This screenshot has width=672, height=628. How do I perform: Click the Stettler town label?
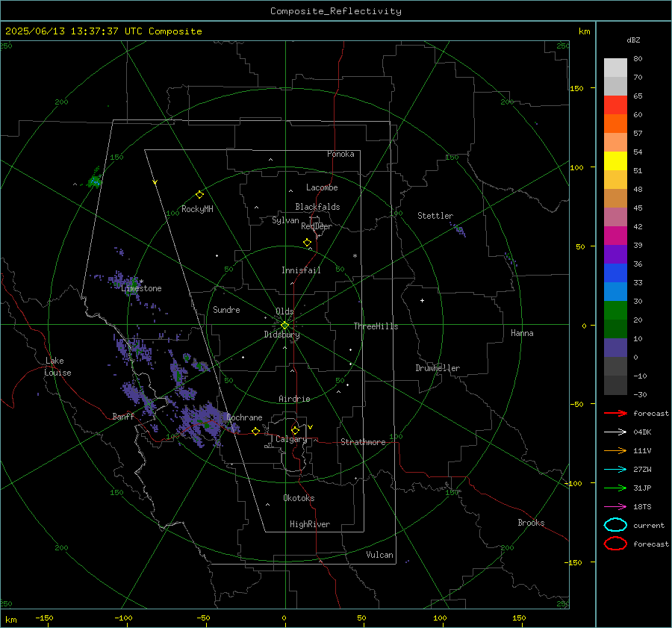point(435,216)
